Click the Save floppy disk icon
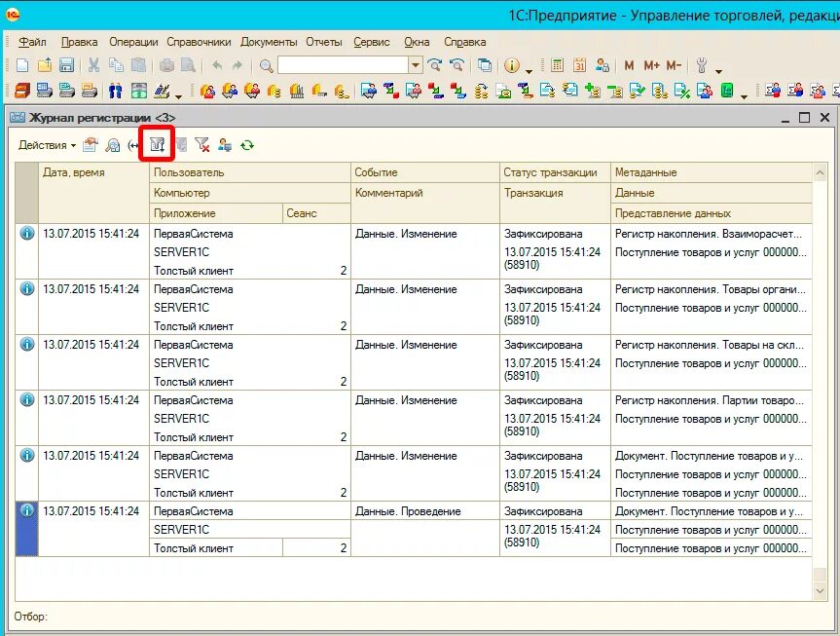This screenshot has height=636, width=840. [x=66, y=65]
